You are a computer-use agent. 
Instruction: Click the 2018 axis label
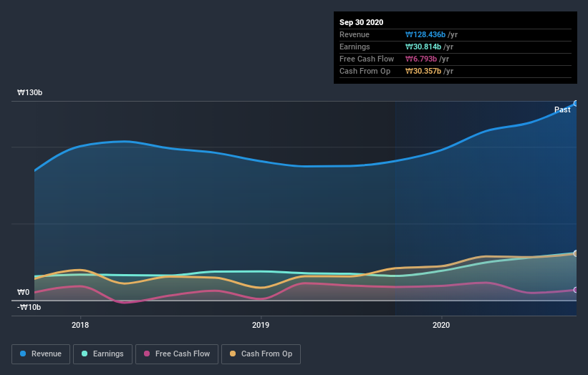coord(80,325)
